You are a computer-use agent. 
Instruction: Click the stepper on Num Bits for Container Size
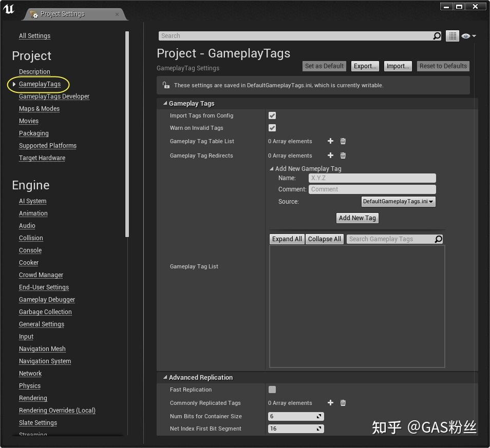click(x=319, y=416)
